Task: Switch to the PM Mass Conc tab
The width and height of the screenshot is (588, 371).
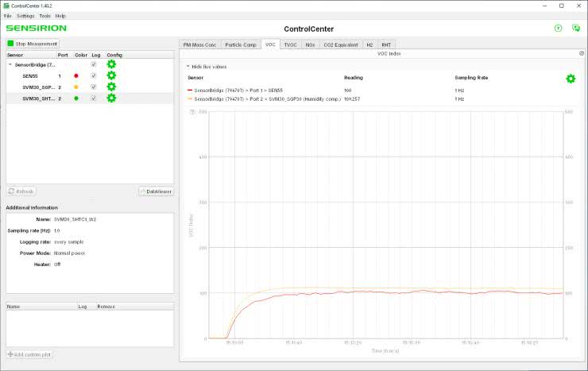Action: tap(199, 45)
